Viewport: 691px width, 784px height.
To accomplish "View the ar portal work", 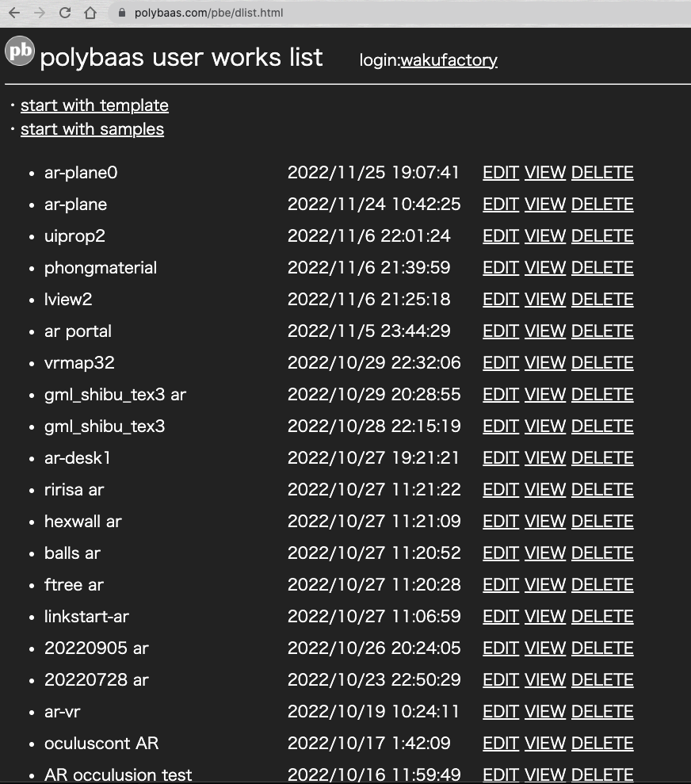I will point(544,331).
